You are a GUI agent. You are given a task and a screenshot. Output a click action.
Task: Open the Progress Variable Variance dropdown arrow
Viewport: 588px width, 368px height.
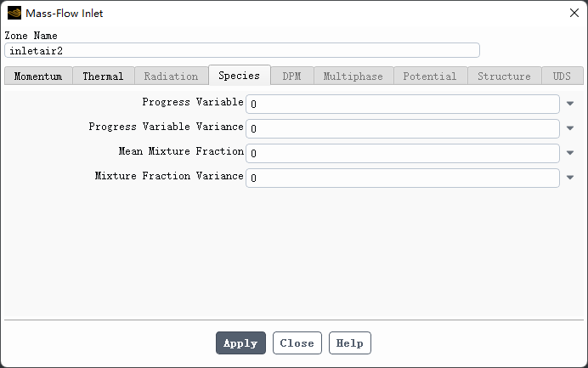tap(569, 128)
